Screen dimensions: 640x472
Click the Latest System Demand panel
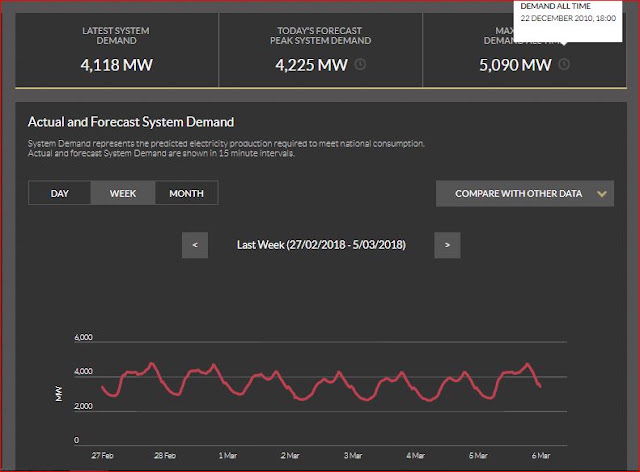[117, 50]
